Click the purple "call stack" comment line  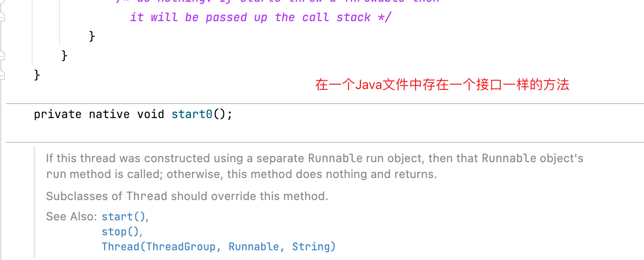click(260, 18)
